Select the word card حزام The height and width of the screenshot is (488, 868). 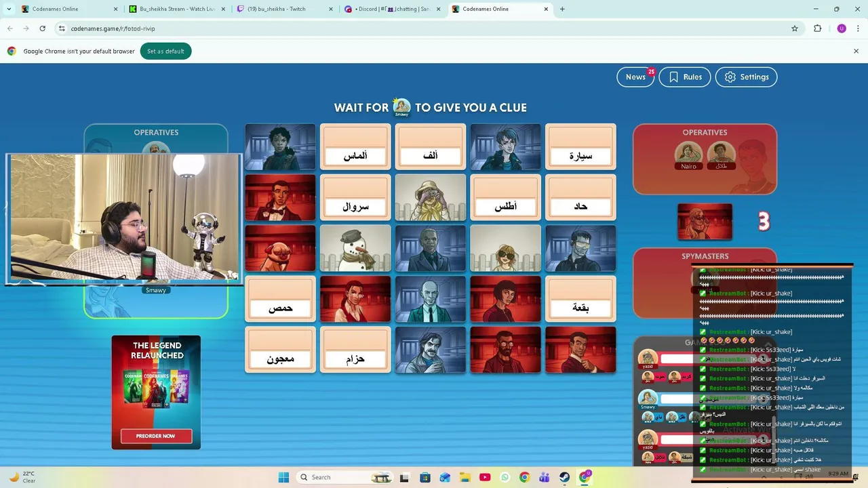pyautogui.click(x=355, y=350)
